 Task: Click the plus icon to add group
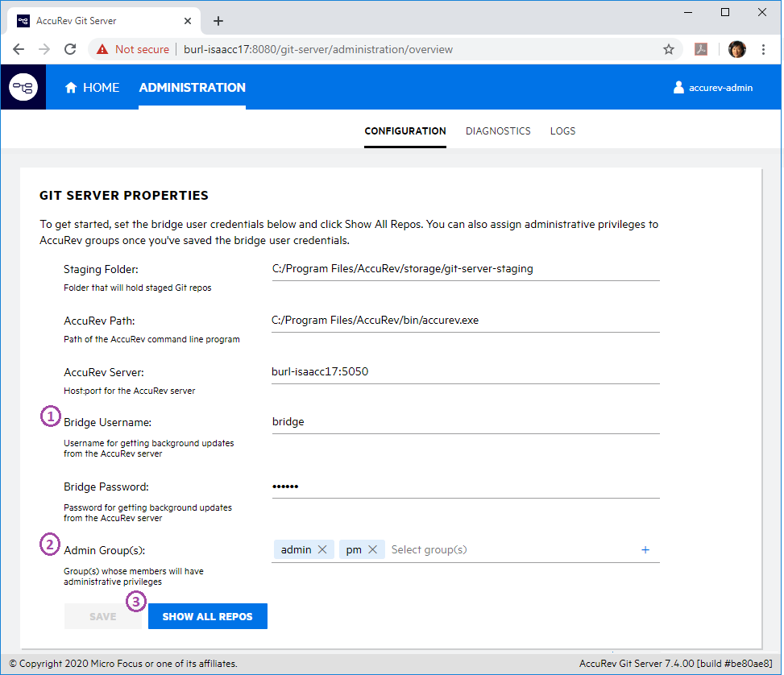tap(645, 549)
